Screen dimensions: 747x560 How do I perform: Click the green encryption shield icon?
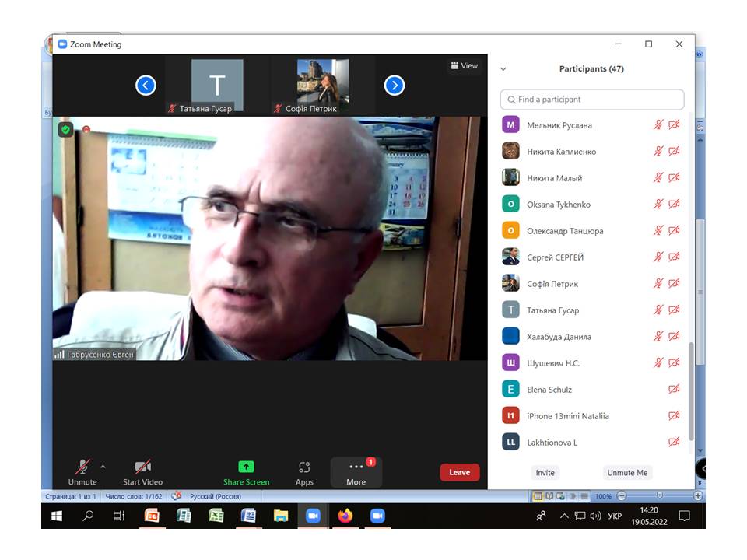tap(66, 130)
